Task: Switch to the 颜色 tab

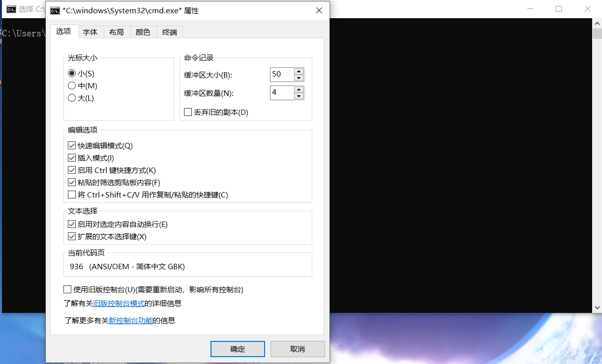Action: tap(143, 32)
